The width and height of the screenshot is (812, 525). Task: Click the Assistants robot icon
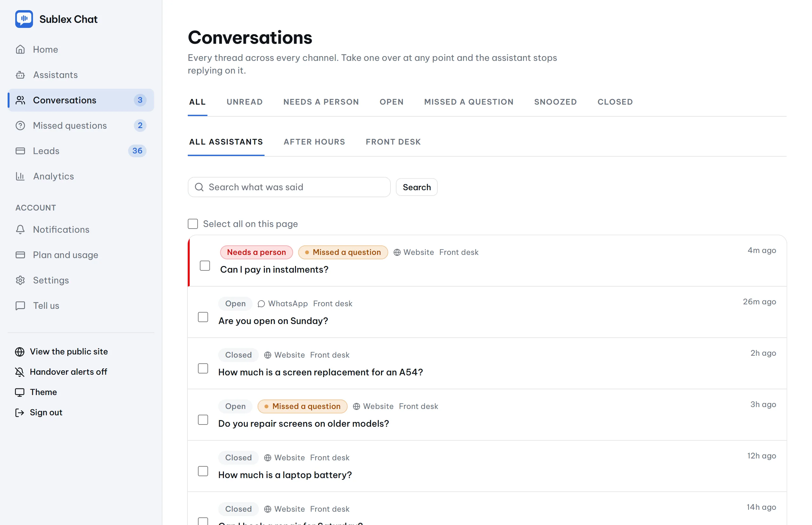pyautogui.click(x=21, y=75)
